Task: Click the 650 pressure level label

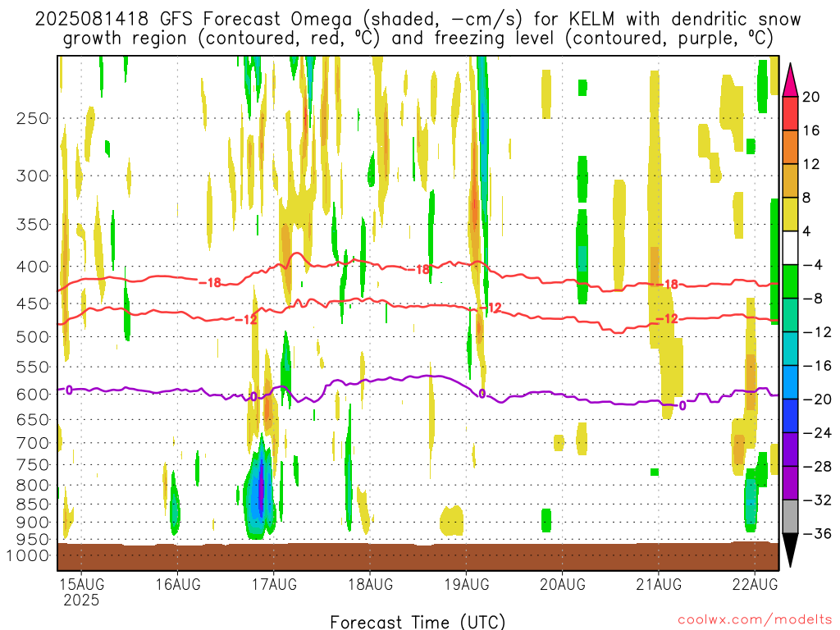Action: pyautogui.click(x=33, y=419)
